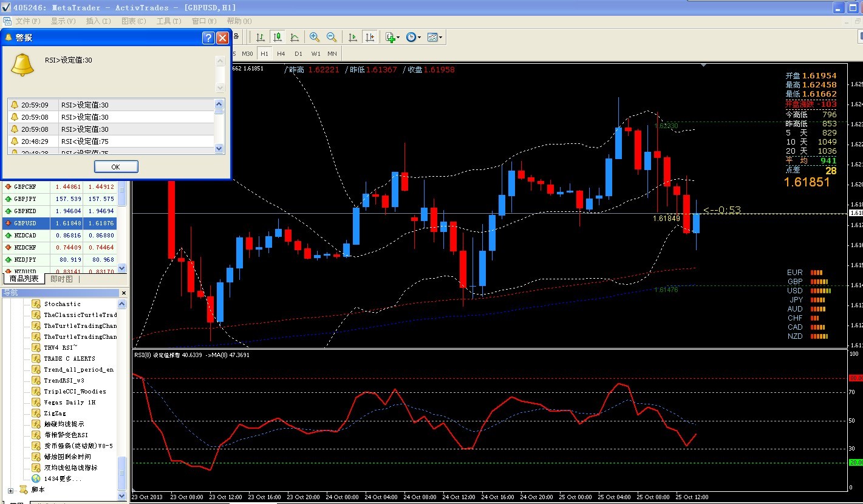
Task: Switch to the 商品列表 tab
Action: coord(24,279)
